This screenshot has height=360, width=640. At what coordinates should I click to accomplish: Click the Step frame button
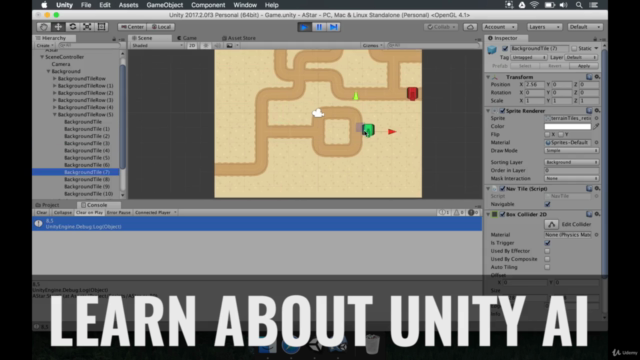click(x=333, y=27)
